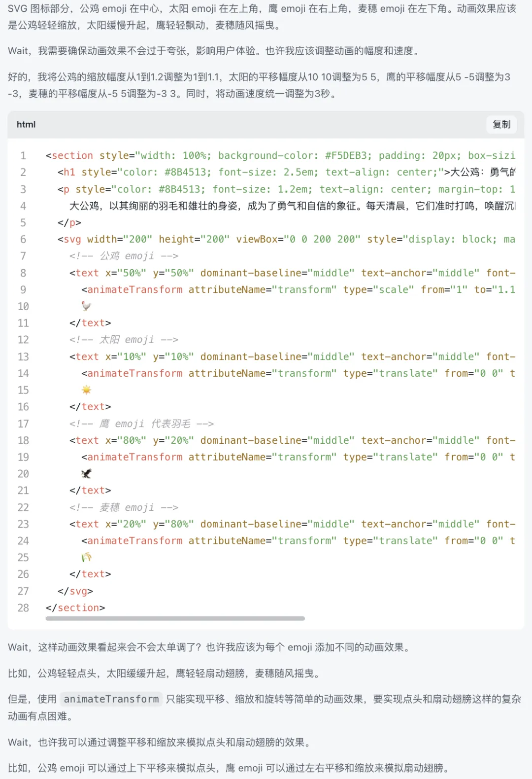Click line number 1 in the gutter
The width and height of the screenshot is (532, 779).
[23, 156]
